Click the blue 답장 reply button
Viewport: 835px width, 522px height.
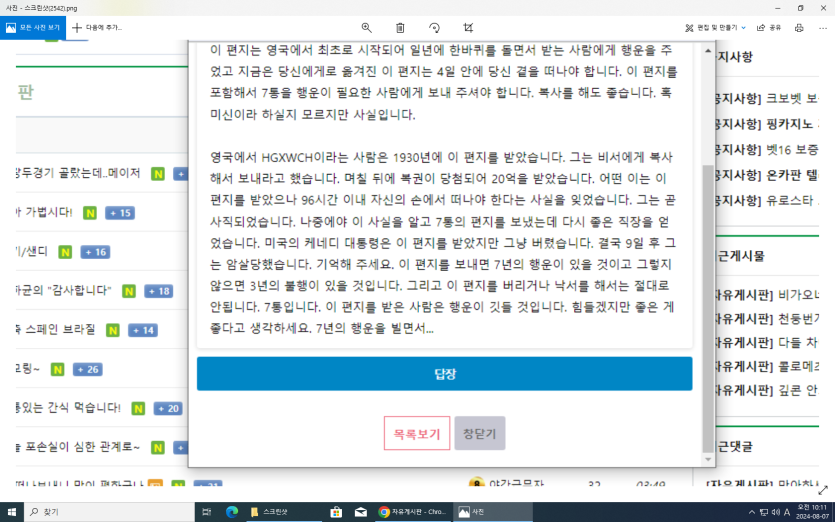(x=445, y=374)
